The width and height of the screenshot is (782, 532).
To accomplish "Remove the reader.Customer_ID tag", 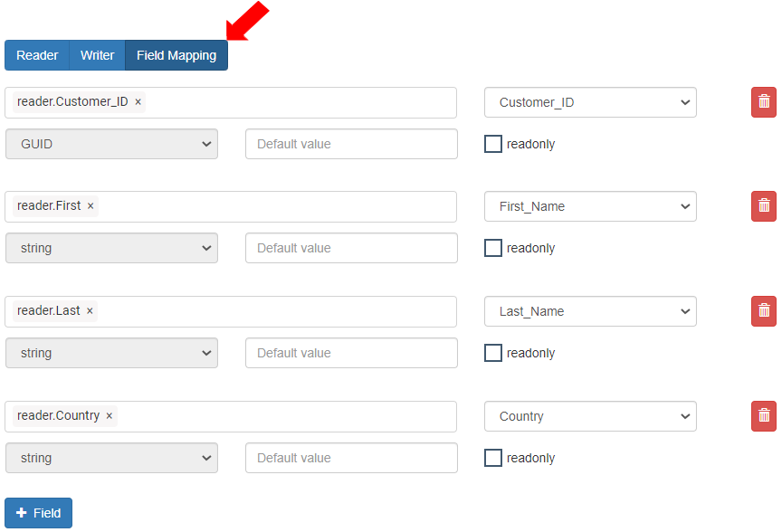I will click(x=138, y=102).
